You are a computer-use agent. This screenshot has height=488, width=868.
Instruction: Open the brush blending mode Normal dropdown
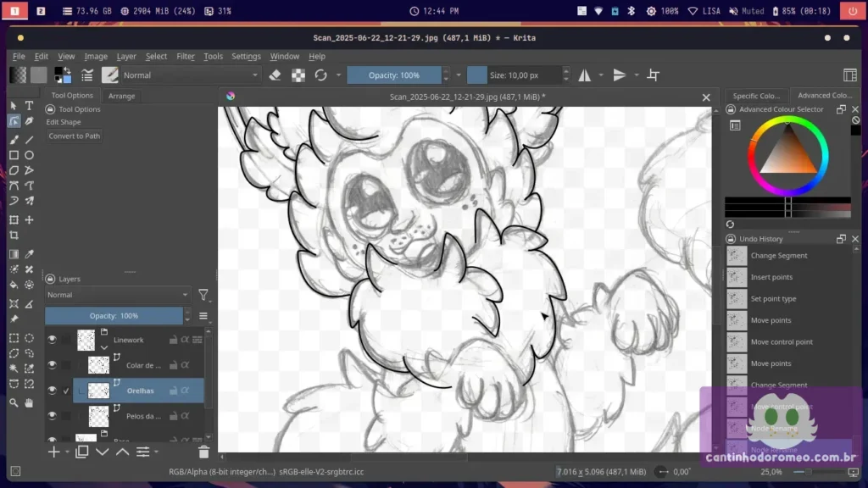(191, 75)
